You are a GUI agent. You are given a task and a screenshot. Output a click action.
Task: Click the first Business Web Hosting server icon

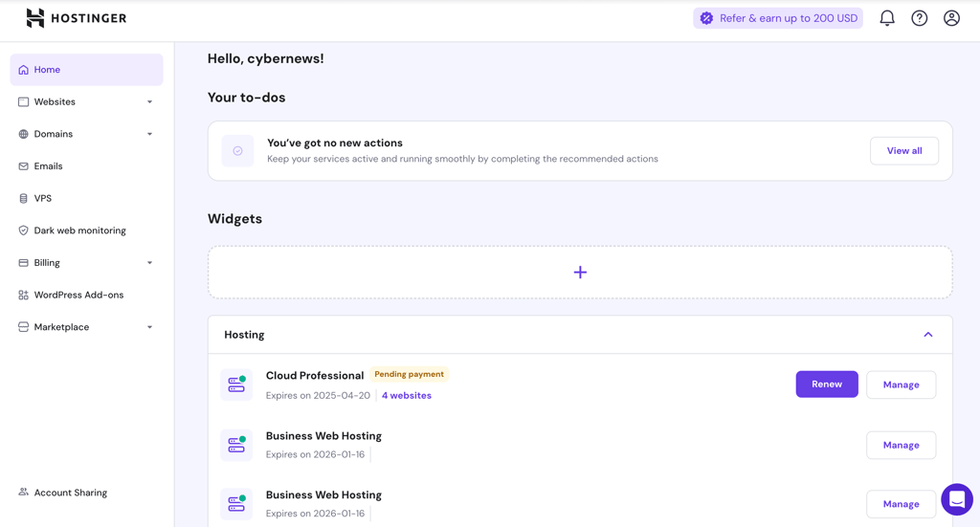(236, 445)
